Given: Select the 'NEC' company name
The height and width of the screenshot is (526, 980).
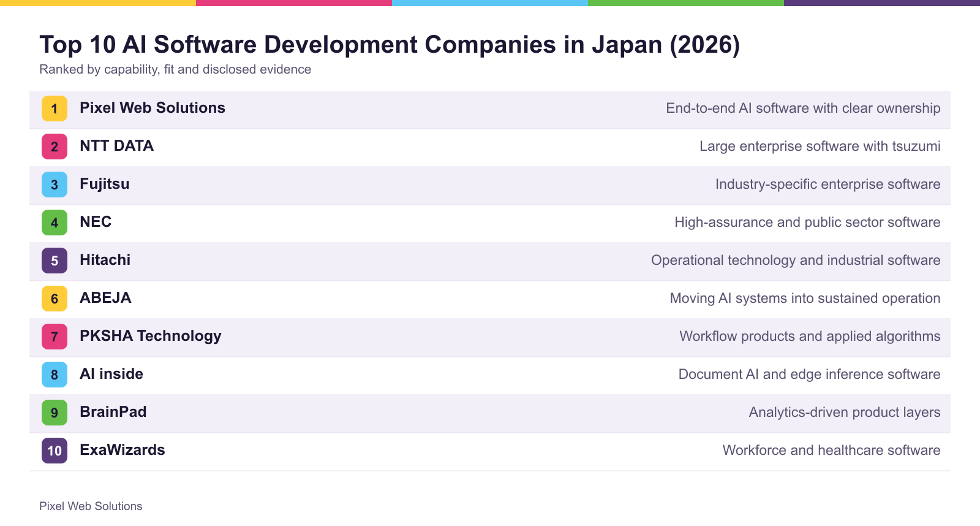Looking at the screenshot, I should 96,222.
